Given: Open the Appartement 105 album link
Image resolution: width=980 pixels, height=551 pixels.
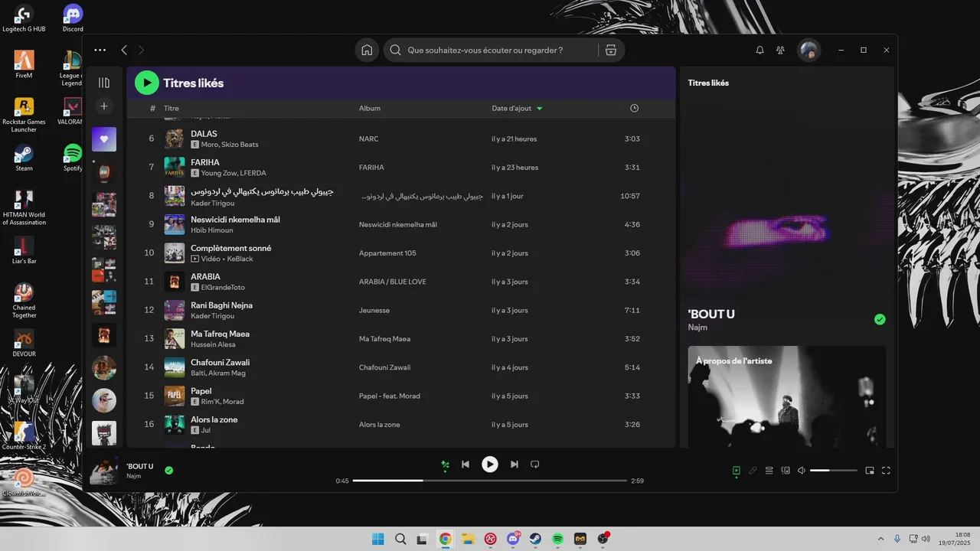Looking at the screenshot, I should point(387,253).
